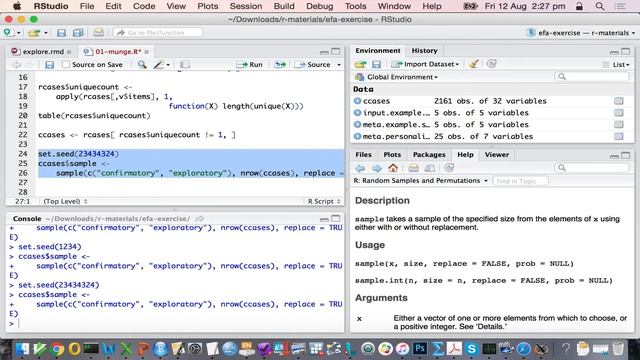
Task: Expand meta.example.s object details
Action: pyautogui.click(x=358, y=124)
